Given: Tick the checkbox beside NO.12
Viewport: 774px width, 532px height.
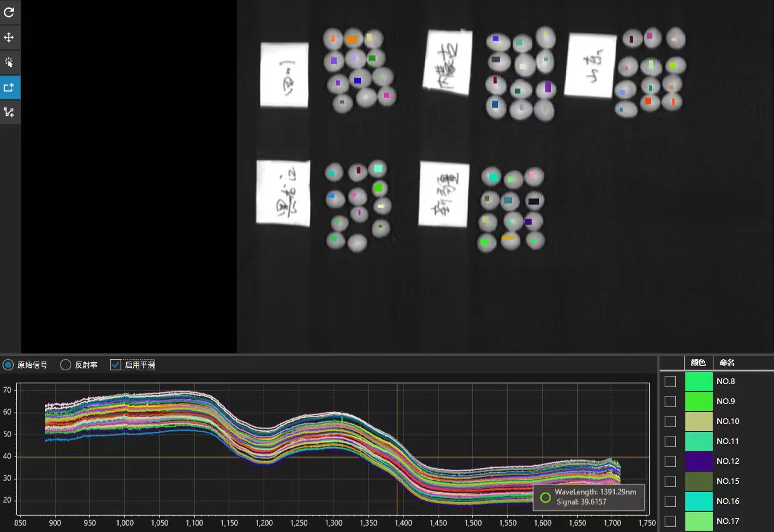Looking at the screenshot, I should [x=670, y=461].
